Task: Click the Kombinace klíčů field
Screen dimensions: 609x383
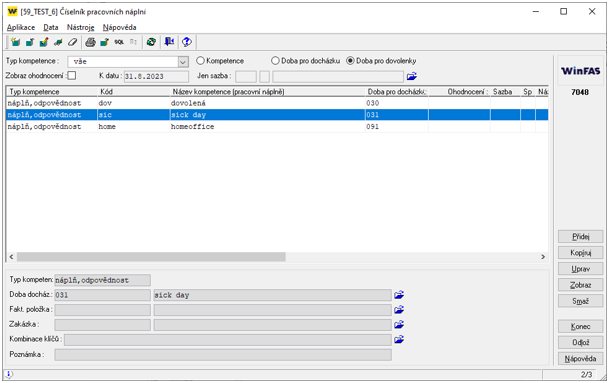Action: pyautogui.click(x=228, y=340)
